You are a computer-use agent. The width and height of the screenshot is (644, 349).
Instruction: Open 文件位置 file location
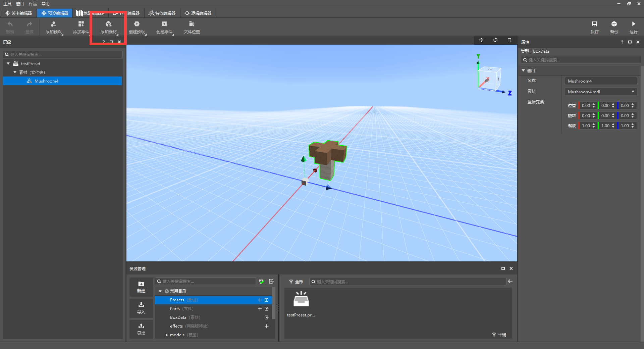192,27
